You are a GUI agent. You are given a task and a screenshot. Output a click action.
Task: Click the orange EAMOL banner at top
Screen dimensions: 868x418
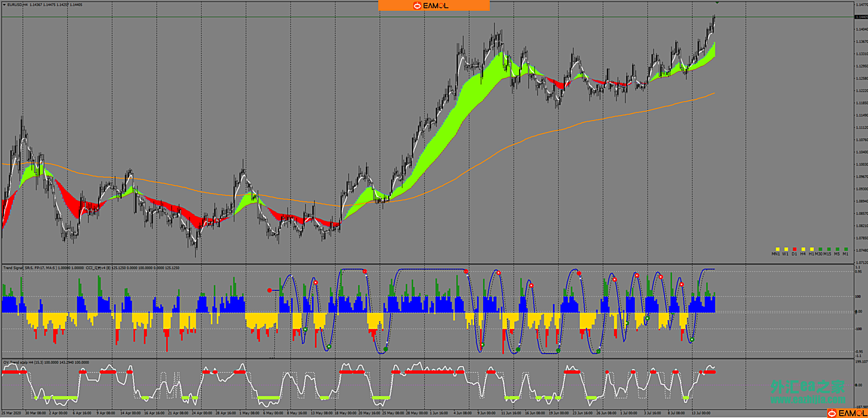[434, 6]
